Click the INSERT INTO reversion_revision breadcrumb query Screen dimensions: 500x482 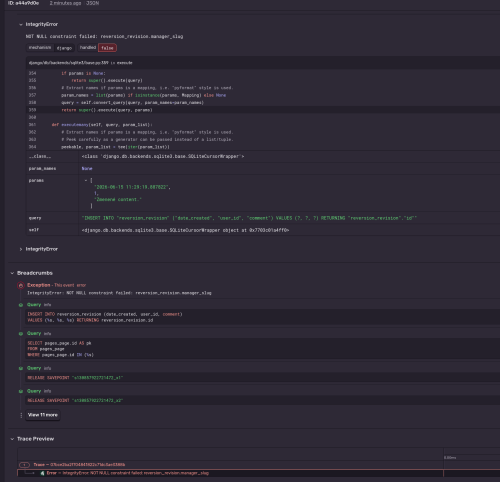(105, 317)
